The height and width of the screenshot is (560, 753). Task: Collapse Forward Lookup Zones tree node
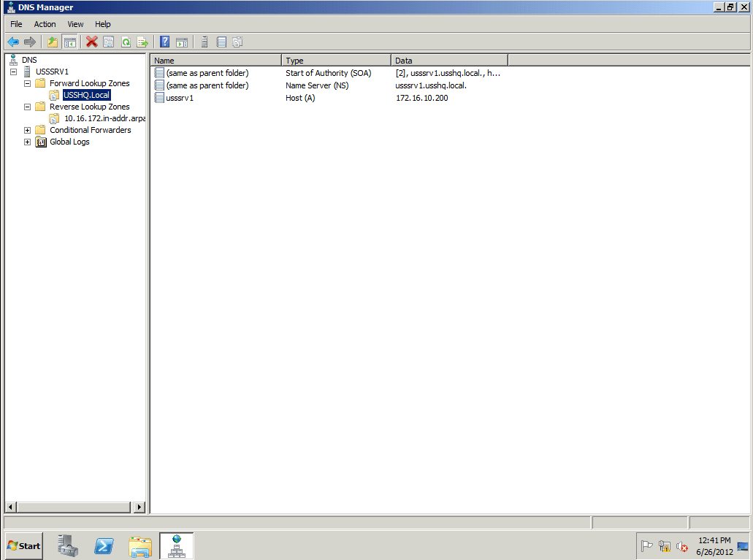pyautogui.click(x=27, y=83)
